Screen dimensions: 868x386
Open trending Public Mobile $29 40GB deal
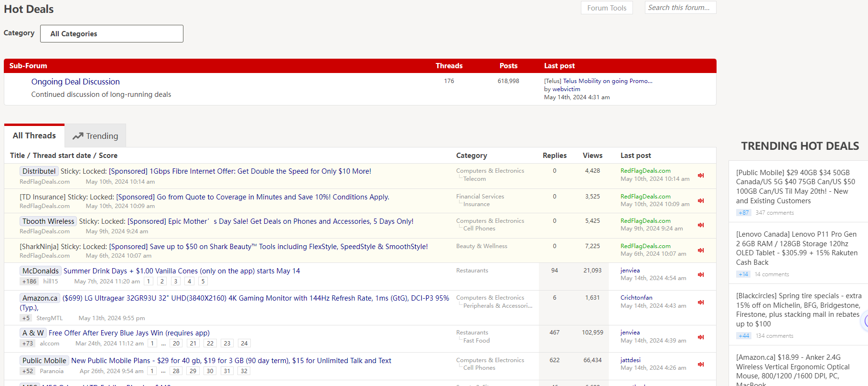click(796, 187)
